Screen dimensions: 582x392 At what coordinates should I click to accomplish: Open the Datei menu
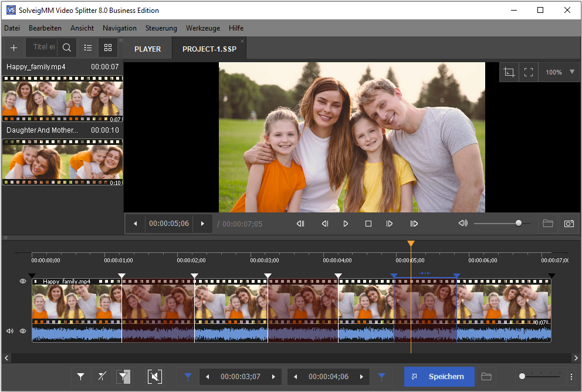(x=12, y=28)
